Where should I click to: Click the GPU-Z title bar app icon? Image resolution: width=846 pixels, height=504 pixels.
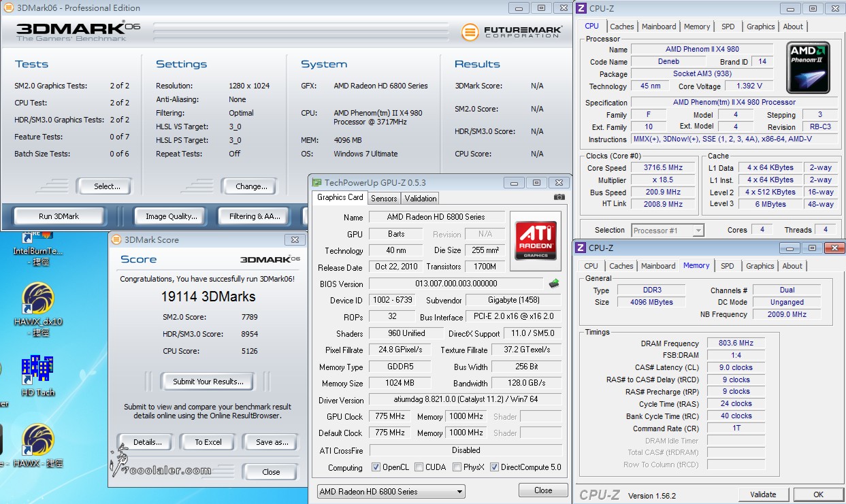[x=316, y=182]
